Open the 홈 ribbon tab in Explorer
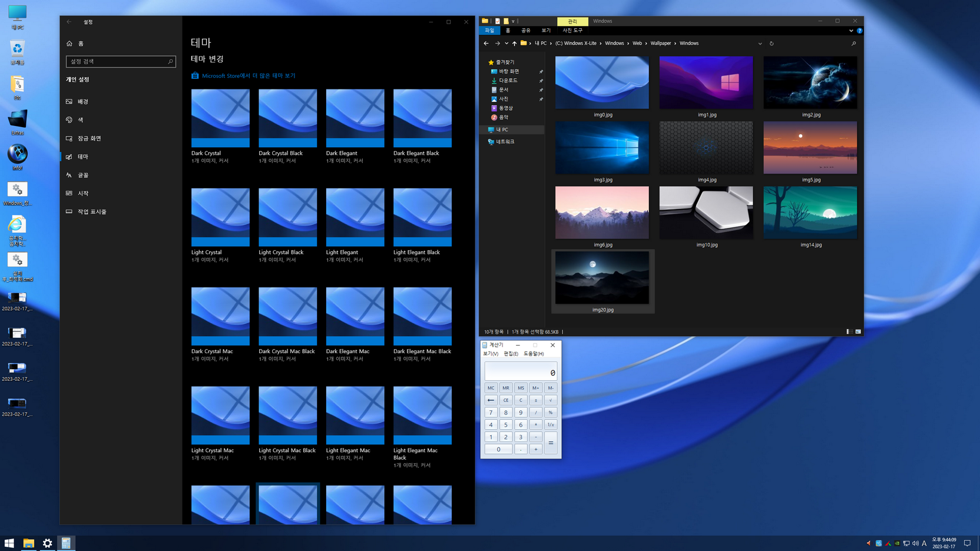The height and width of the screenshot is (551, 980). (508, 31)
